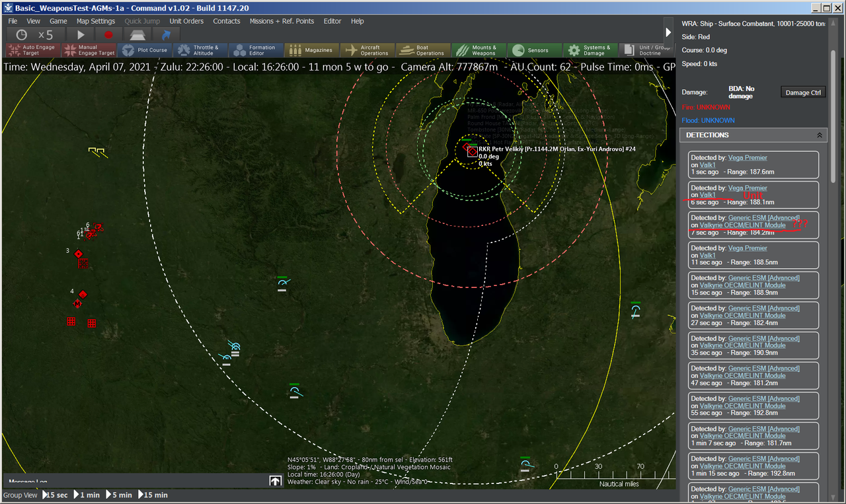The width and height of the screenshot is (846, 504).
Task: Open Generic ESM link in 35 sec ago detection
Action: coord(763,338)
